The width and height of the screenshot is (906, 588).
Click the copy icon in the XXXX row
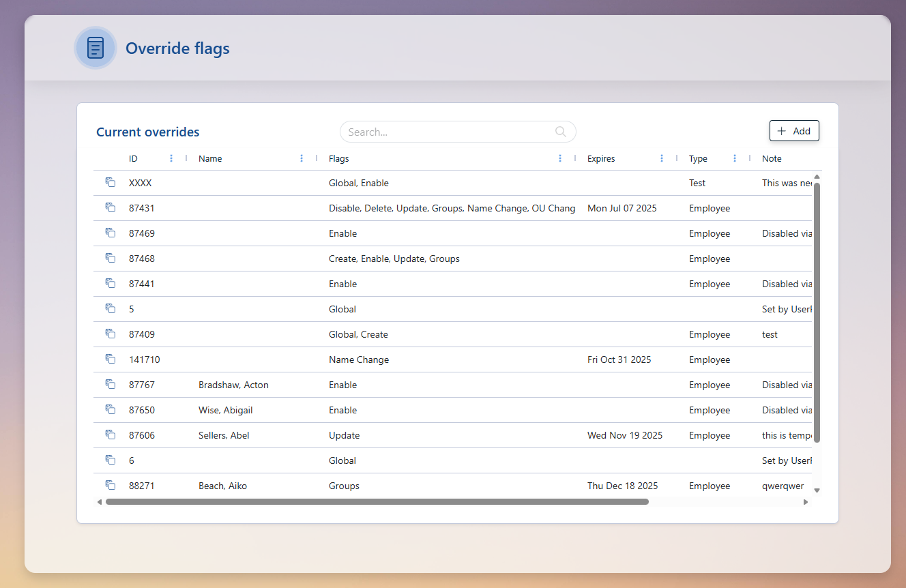[x=110, y=182]
